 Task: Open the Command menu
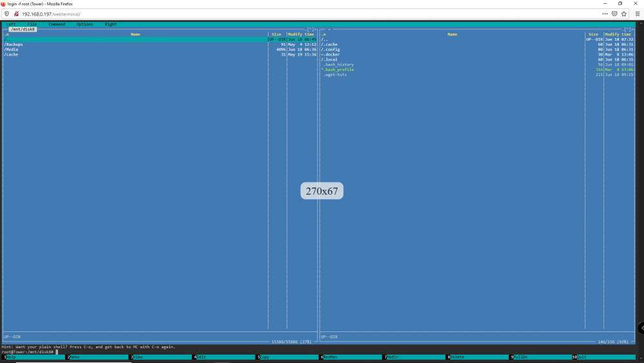57,25
